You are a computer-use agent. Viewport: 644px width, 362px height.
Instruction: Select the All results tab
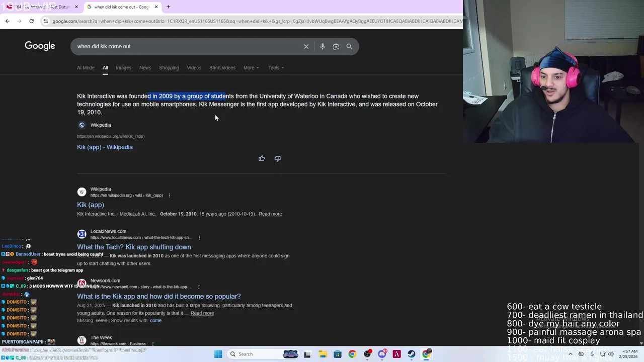click(105, 68)
